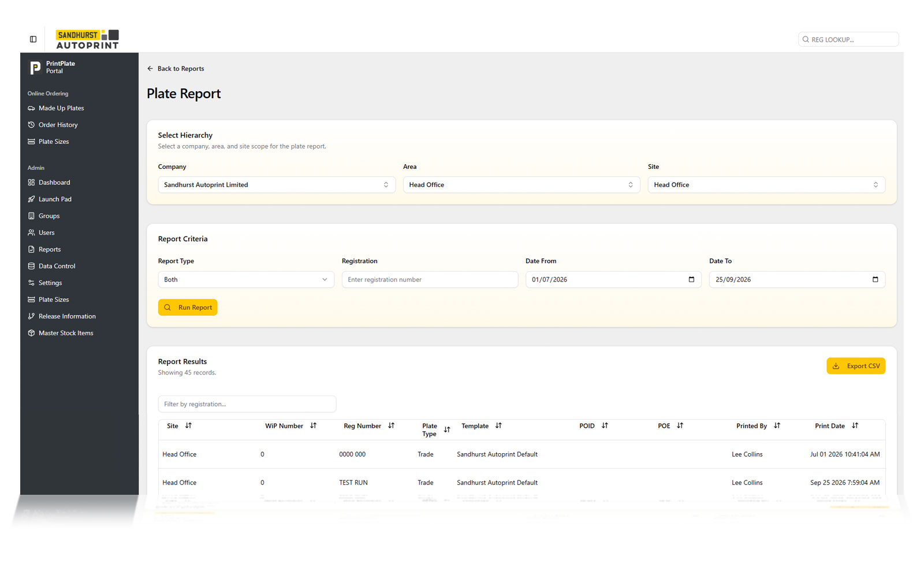Click the Users people icon
Viewport: 924px width, 578px height.
(x=31, y=233)
